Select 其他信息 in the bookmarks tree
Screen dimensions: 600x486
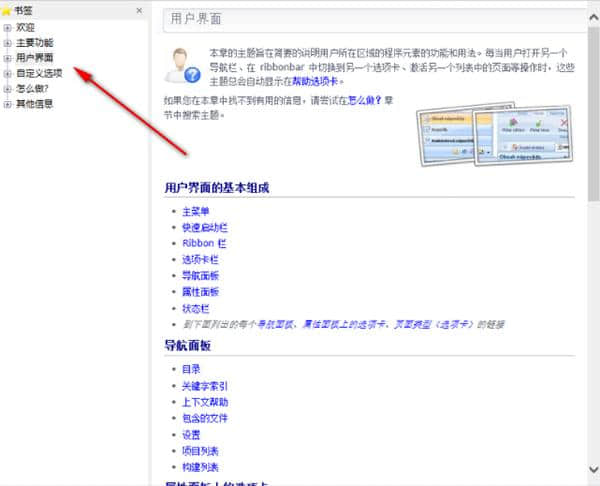[x=34, y=103]
